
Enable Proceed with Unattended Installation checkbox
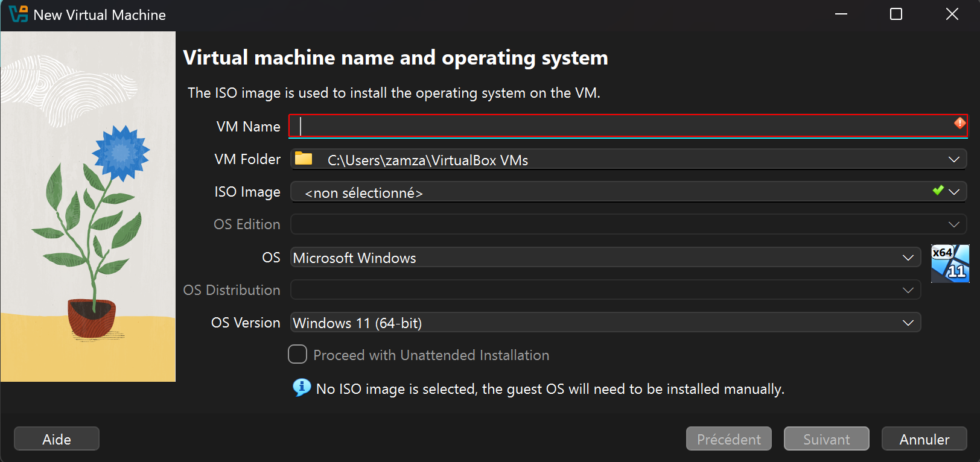297,354
